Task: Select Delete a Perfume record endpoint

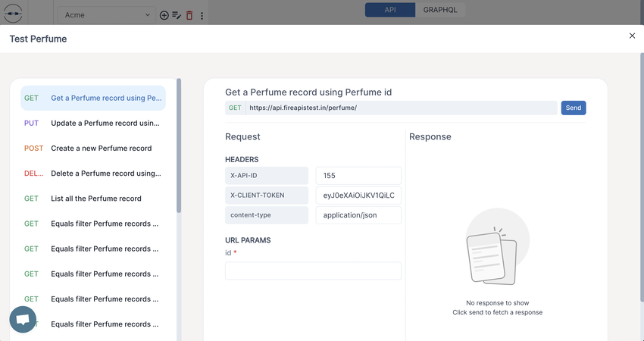Action: pyautogui.click(x=93, y=174)
